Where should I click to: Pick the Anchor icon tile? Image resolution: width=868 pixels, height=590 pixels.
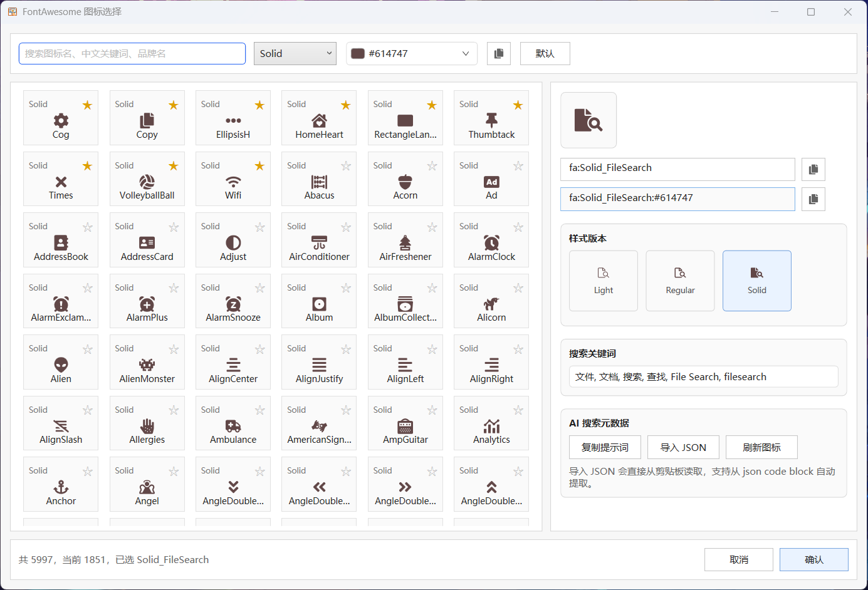pos(61,484)
